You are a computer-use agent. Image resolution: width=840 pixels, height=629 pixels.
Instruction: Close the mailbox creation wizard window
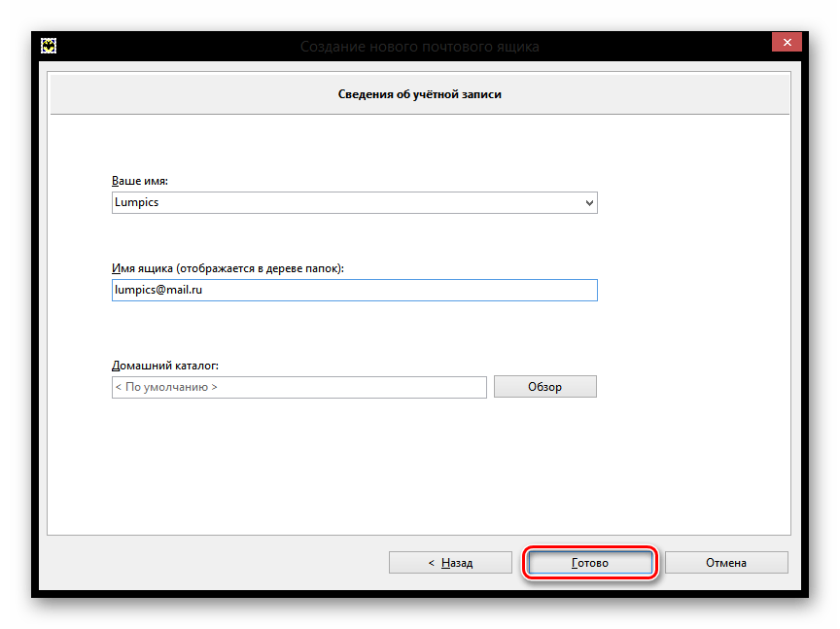[786, 42]
